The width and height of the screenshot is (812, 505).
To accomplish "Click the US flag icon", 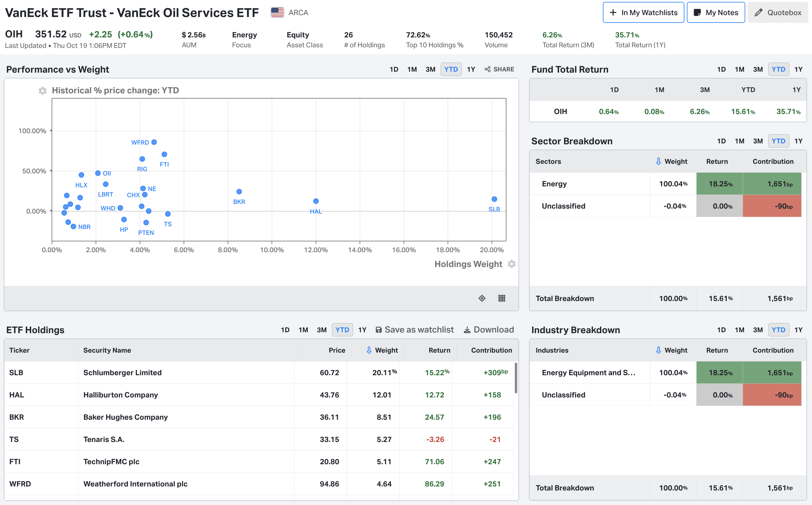I will [x=277, y=12].
